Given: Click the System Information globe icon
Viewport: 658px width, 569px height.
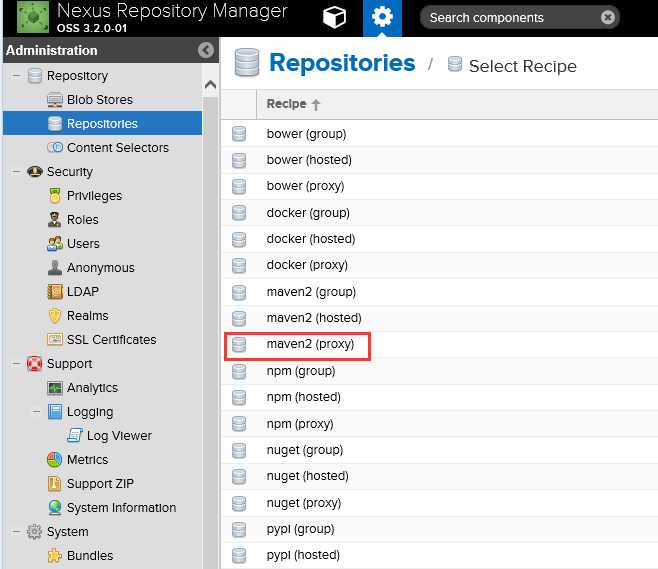Looking at the screenshot, I should click(55, 507).
